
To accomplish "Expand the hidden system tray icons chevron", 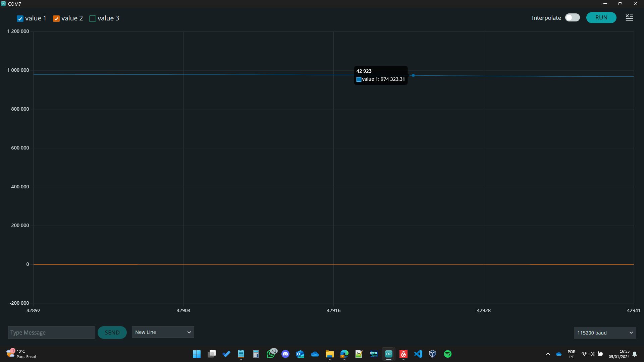I will (548, 354).
